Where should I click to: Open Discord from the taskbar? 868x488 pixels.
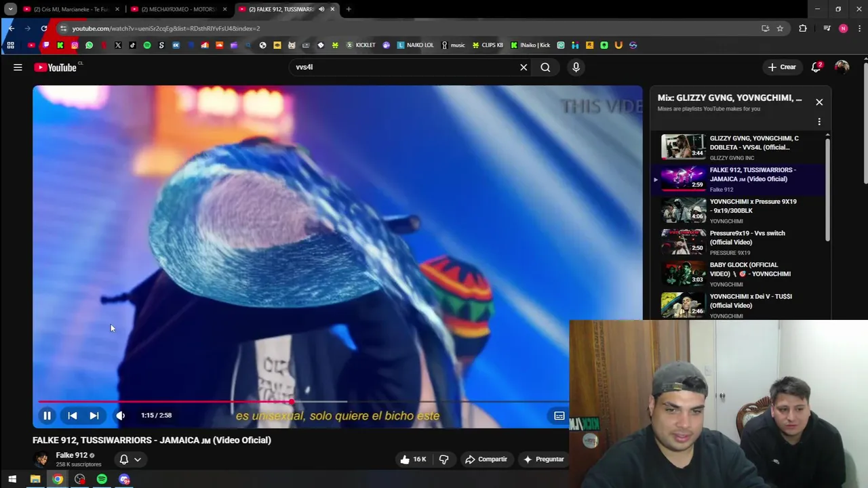coord(124,479)
